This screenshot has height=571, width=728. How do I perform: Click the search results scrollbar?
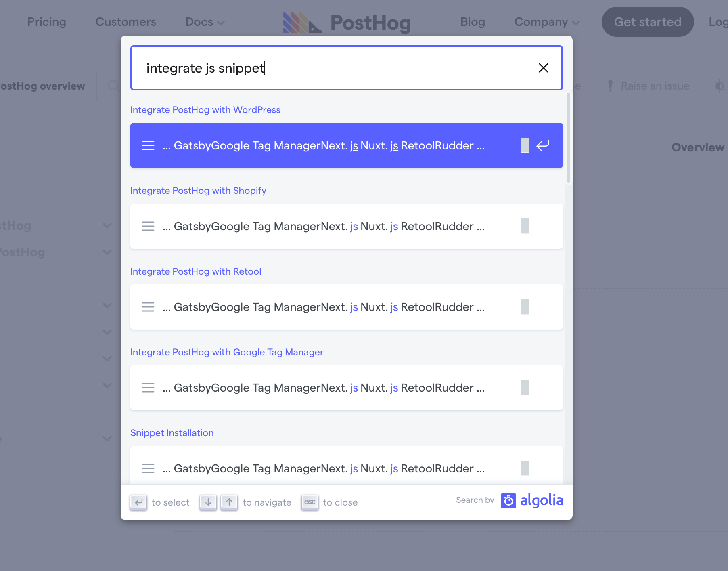coord(569,138)
